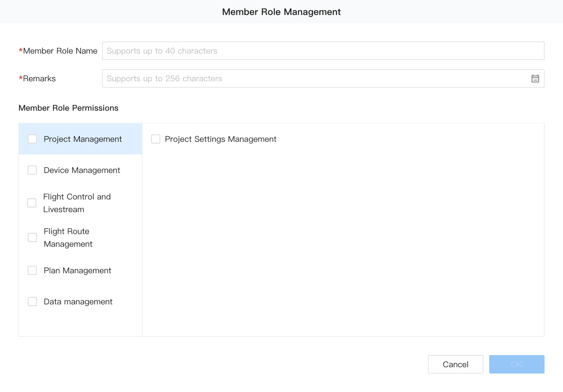Viewport: 563px width, 392px height.
Task: Tick the Flight Route Management checkbox
Action: coord(32,238)
